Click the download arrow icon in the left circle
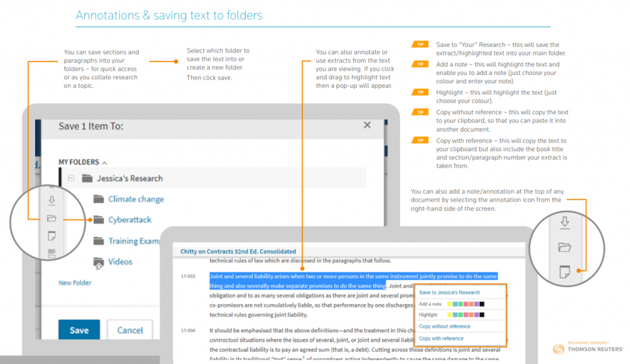630x364 pixels. pos(51,200)
